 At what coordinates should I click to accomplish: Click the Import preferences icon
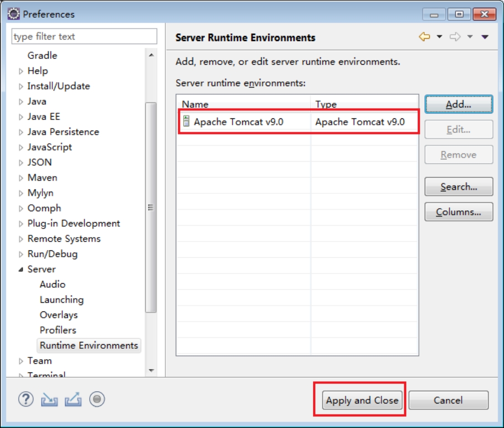pyautogui.click(x=49, y=400)
